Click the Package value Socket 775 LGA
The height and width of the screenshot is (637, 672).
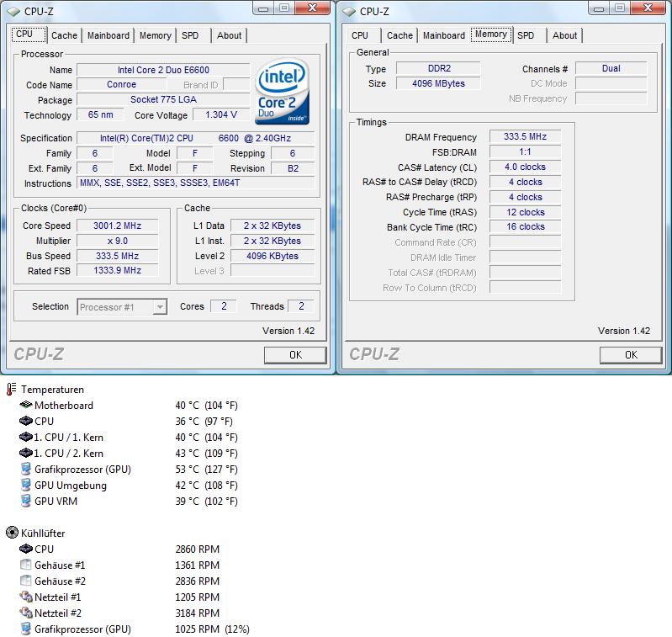coord(163,99)
